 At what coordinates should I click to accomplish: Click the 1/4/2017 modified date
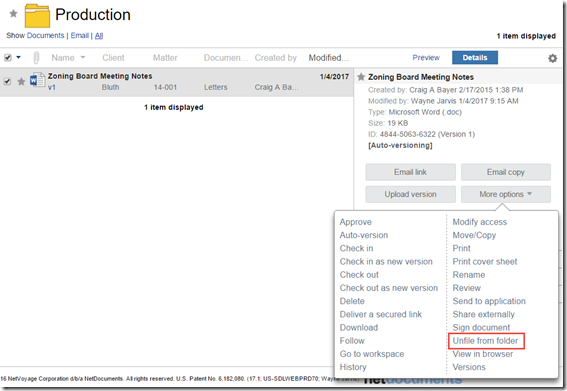(x=334, y=76)
